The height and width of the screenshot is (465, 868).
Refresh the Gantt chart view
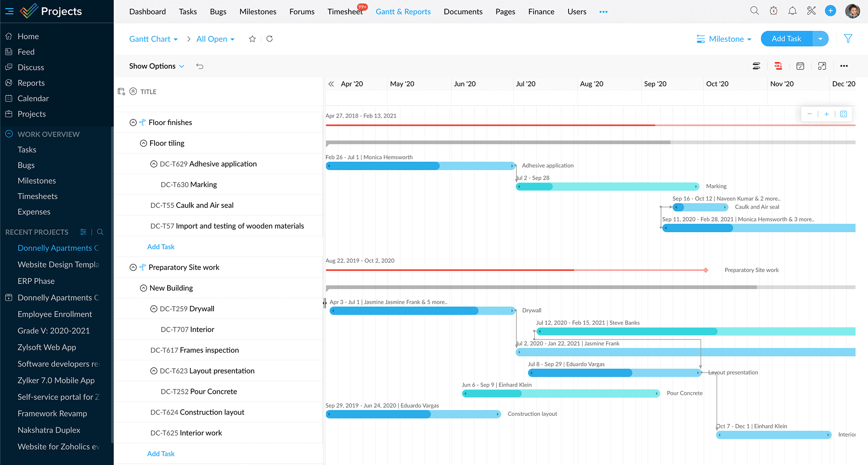[270, 39]
